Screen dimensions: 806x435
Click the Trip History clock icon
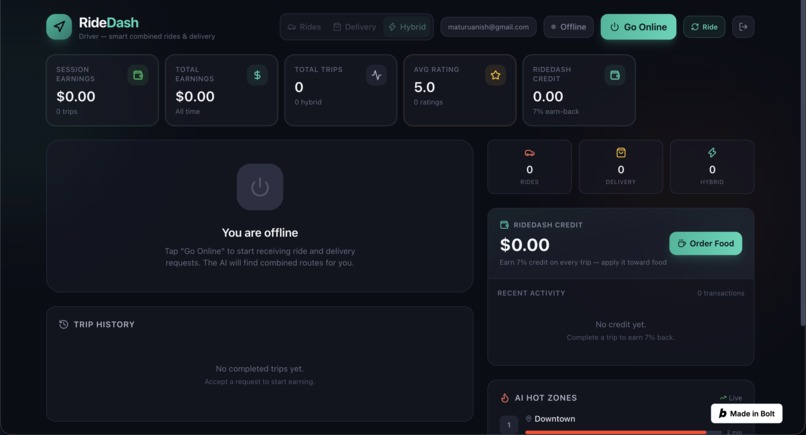(x=63, y=324)
